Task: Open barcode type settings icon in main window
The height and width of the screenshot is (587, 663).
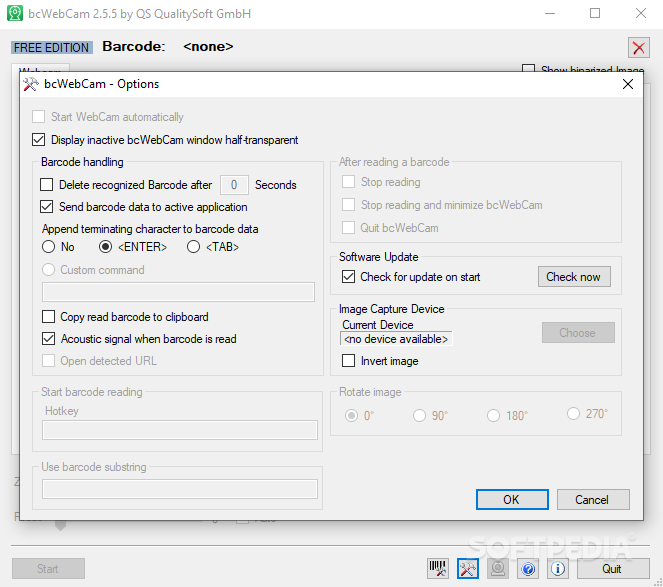Action: [438, 568]
